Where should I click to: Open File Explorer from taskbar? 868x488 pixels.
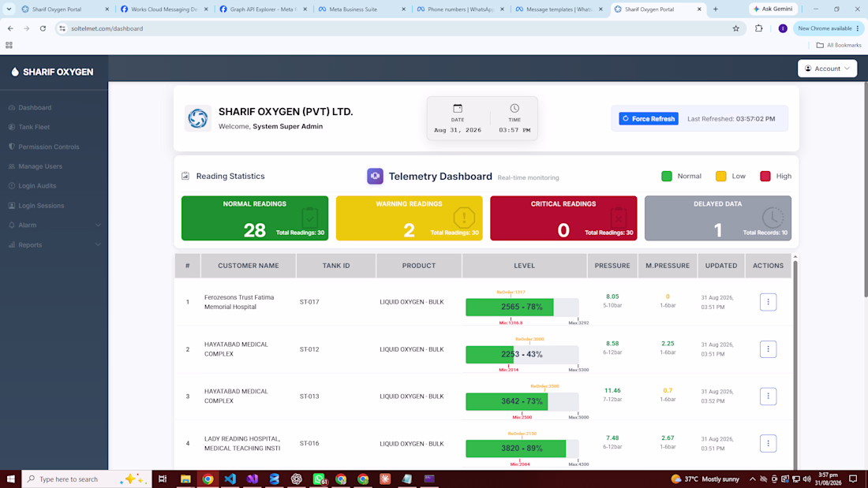(x=185, y=479)
